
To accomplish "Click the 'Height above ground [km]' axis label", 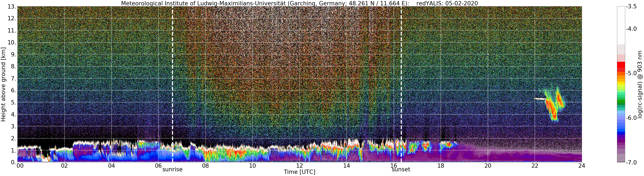I will pyautogui.click(x=3, y=84).
